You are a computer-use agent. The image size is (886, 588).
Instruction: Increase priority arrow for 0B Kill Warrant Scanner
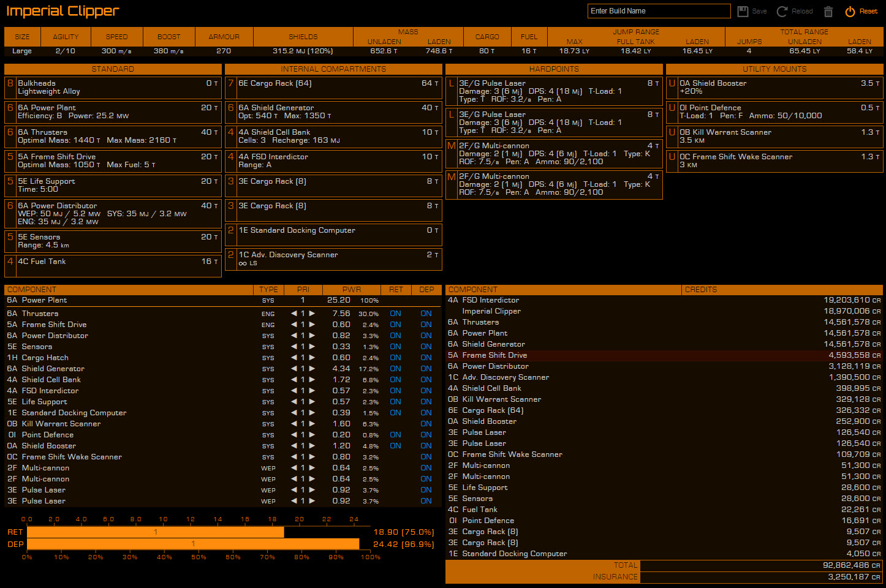[312, 424]
